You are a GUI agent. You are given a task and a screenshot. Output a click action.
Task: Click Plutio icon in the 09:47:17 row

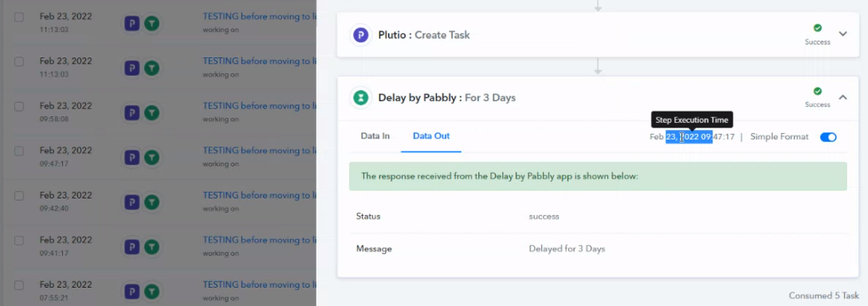pos(132,158)
